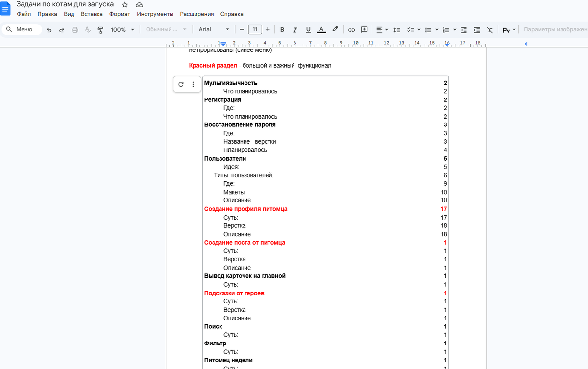Viewport: 588px width, 369px height.
Task: Refresh the table of contents
Action: click(181, 84)
